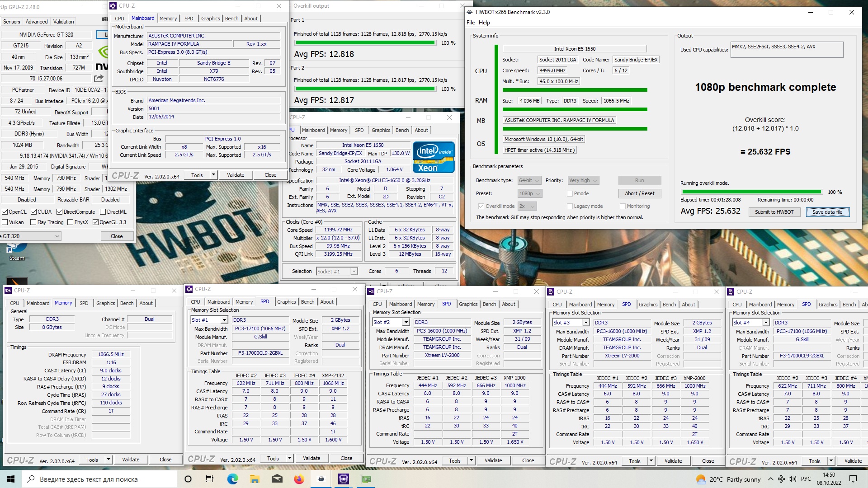Open Advanced tab in GPU-Z

37,22
